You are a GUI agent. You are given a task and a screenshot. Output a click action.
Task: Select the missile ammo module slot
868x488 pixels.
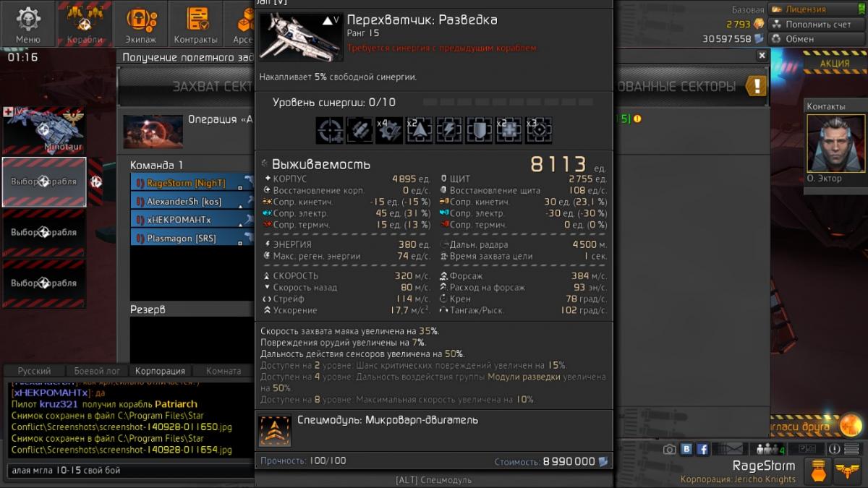pos(359,130)
